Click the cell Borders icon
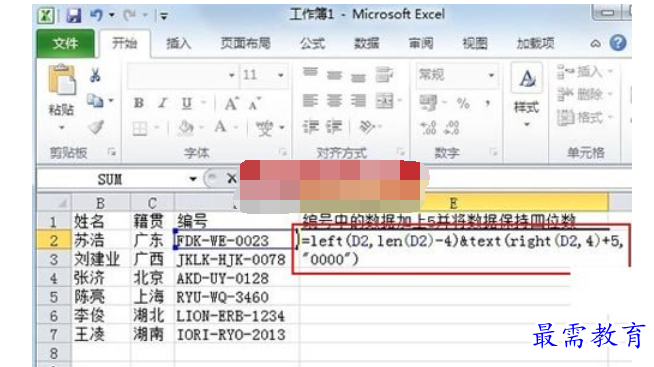The image size is (654, 367). (x=140, y=128)
